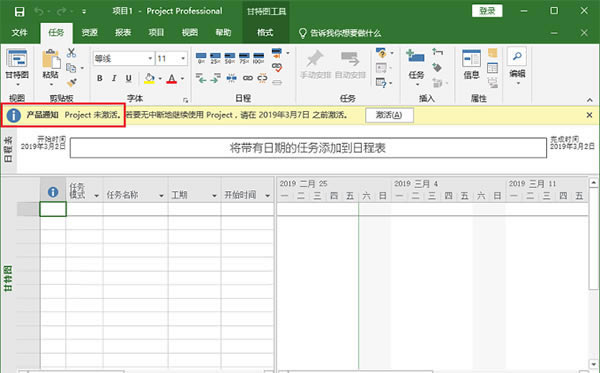Open the 任务模式 column filter dropdown
Image resolution: width=600 pixels, height=373 pixels.
pos(96,196)
